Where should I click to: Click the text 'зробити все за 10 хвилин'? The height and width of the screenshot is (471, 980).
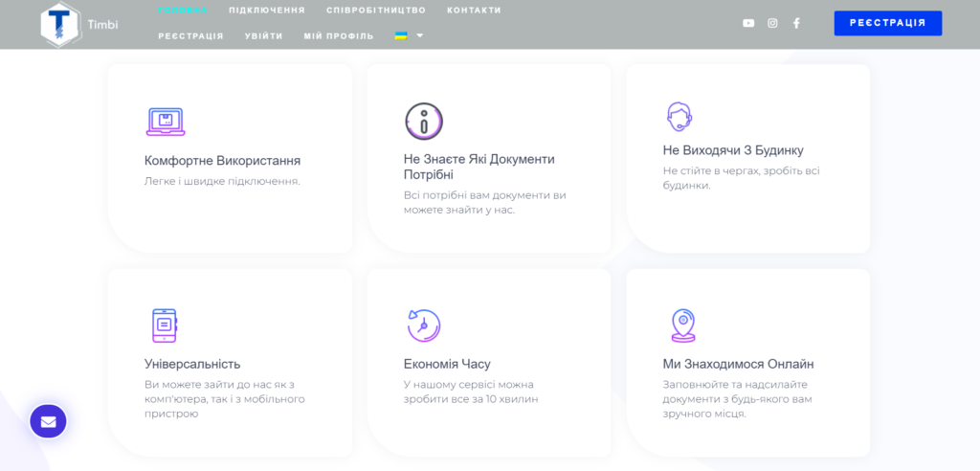tap(471, 399)
